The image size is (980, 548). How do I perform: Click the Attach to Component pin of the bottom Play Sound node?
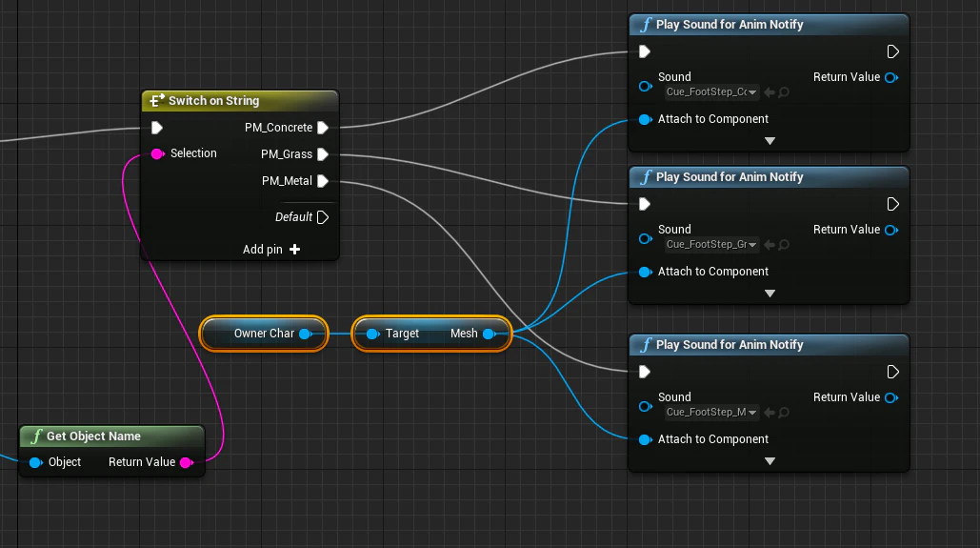[646, 439]
